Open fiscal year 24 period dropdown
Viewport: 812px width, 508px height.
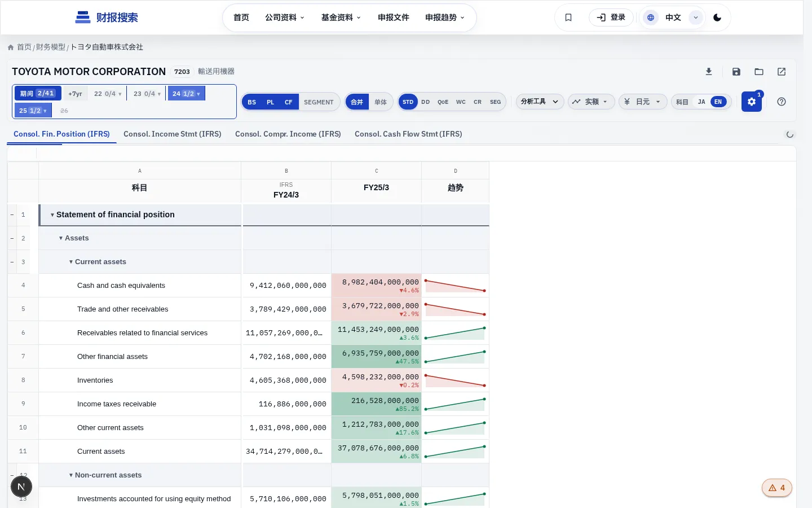[186, 94]
